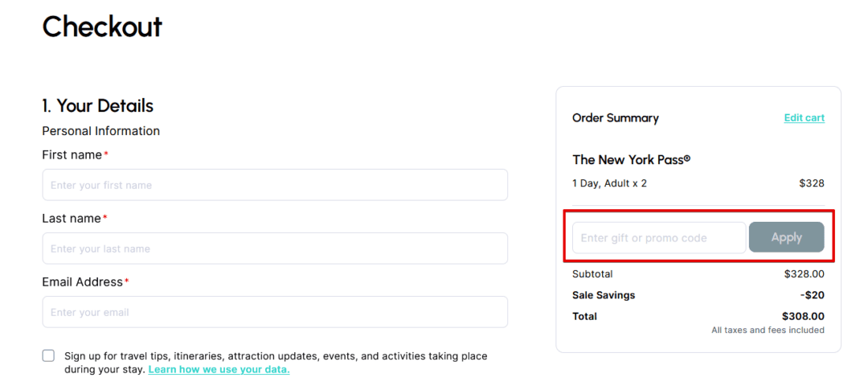Image resolution: width=868 pixels, height=386 pixels.
Task: Click the Last name label
Action: (x=71, y=219)
